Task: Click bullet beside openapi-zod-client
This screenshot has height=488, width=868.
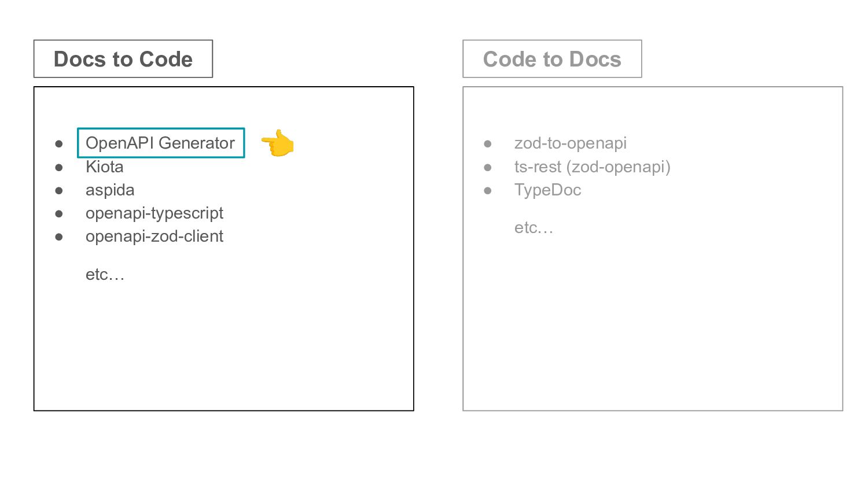Action: point(59,237)
